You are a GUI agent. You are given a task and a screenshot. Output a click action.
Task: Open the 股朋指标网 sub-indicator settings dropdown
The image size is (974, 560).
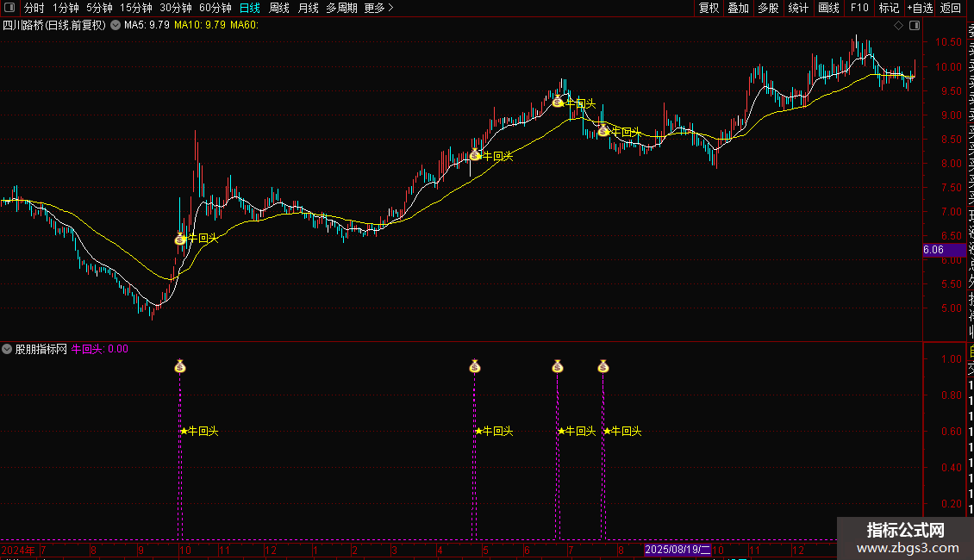(x=7, y=349)
